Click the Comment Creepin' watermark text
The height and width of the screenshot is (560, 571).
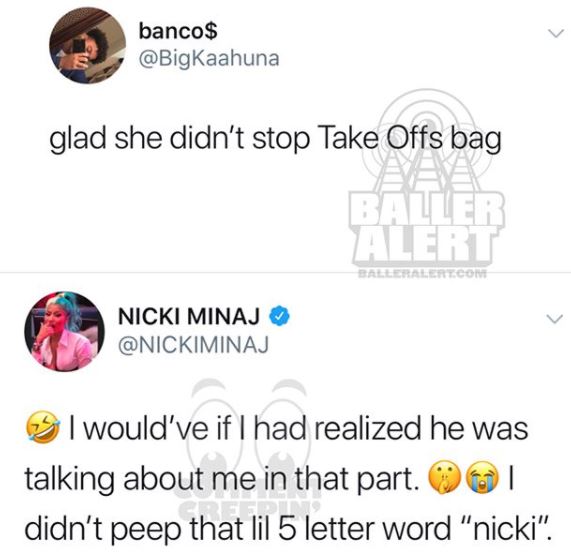pos(249,501)
